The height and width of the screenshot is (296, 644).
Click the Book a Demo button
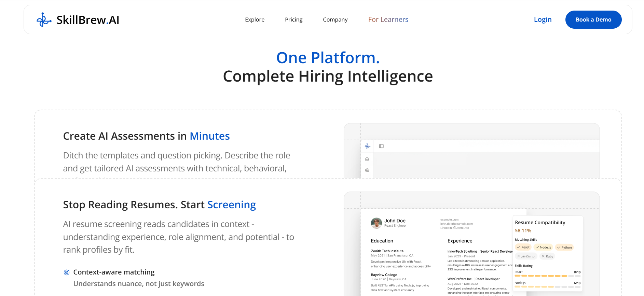(593, 19)
